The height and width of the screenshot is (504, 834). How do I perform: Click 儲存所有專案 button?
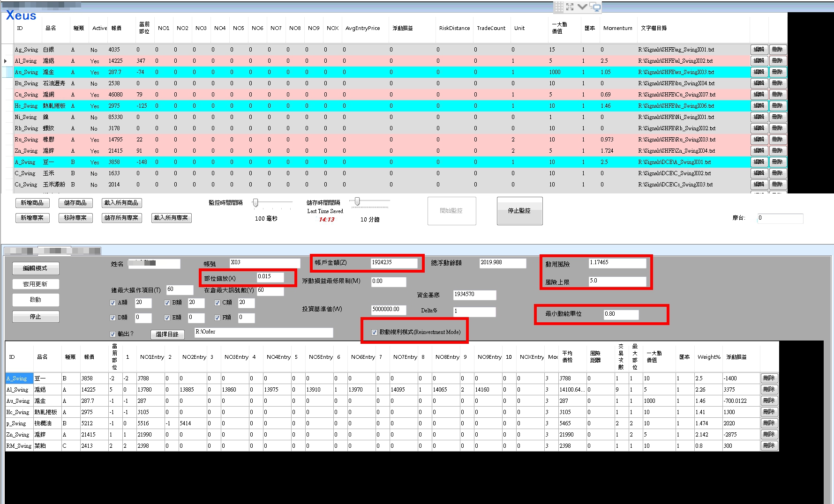[121, 218]
